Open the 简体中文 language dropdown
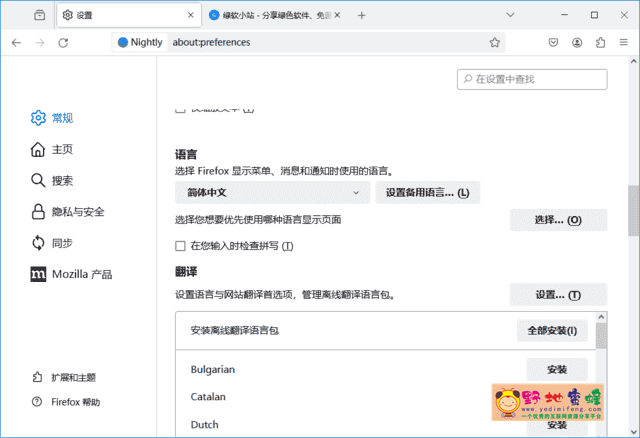This screenshot has height=438, width=640. point(272,193)
